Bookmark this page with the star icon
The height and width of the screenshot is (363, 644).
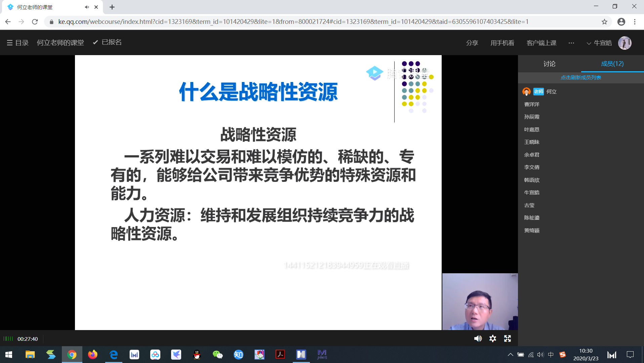[x=604, y=22]
